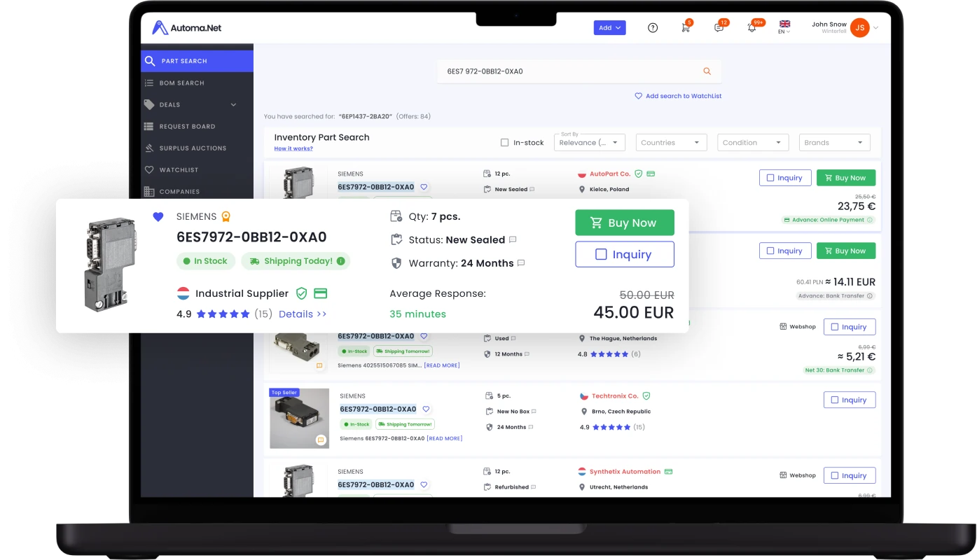Click the Webshop icon in Synthetix Automation row

coord(783,475)
